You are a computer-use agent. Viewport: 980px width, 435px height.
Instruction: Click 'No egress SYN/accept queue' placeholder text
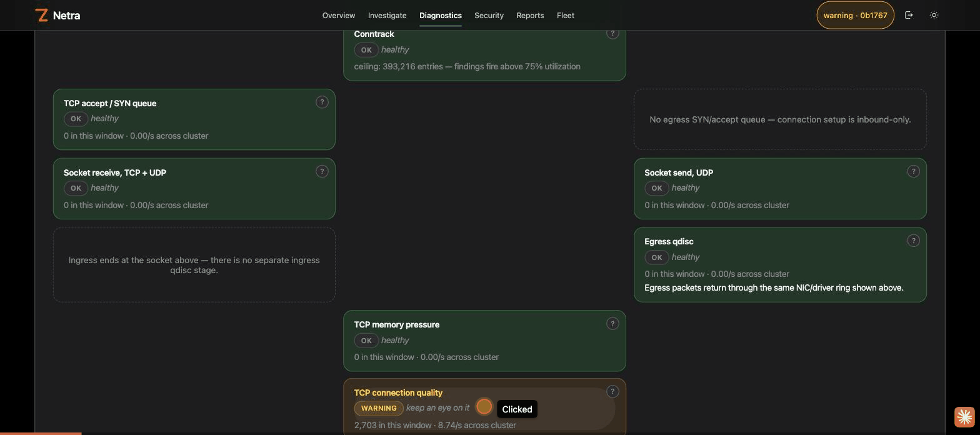click(780, 119)
